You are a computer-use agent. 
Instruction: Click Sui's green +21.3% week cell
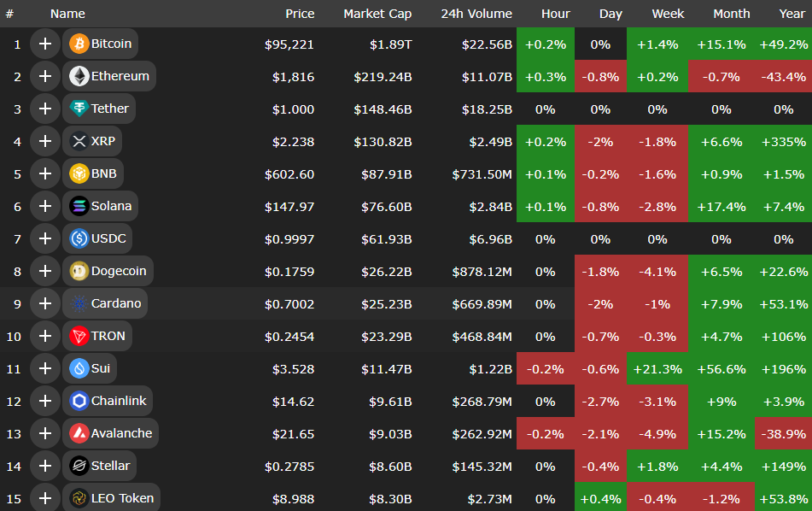[x=657, y=368]
